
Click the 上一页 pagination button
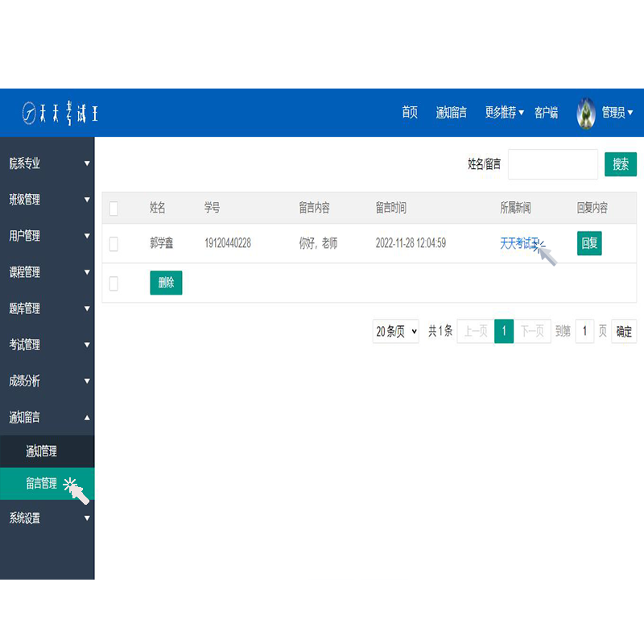click(476, 331)
